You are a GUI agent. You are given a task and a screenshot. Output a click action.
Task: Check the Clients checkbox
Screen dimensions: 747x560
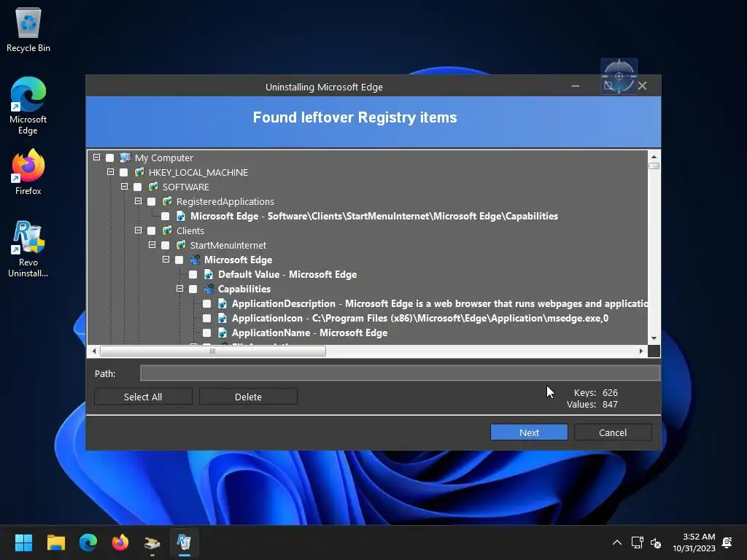tap(152, 230)
